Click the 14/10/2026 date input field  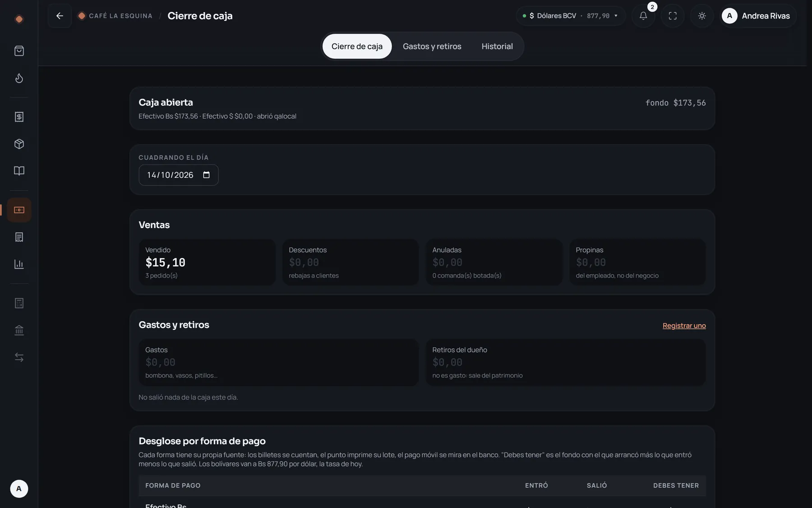(179, 175)
